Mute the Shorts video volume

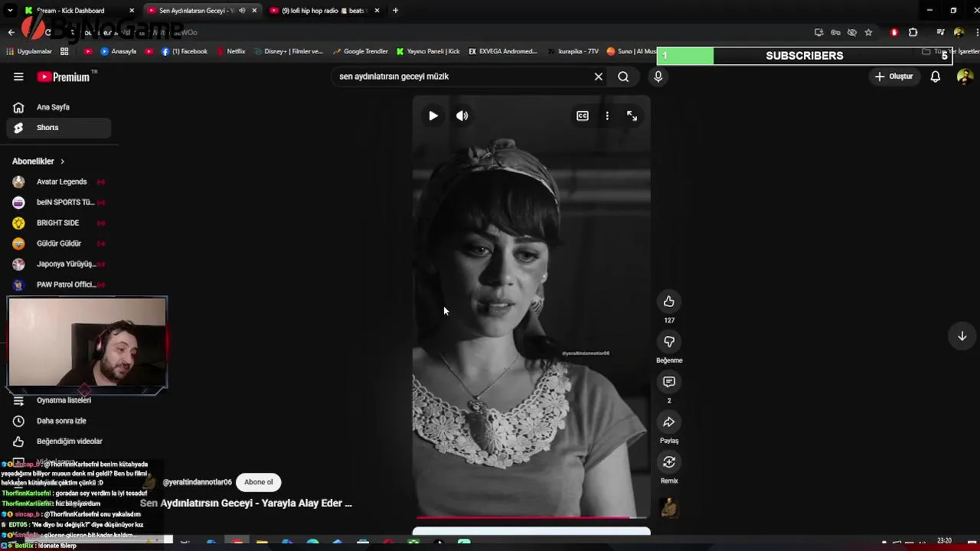tap(462, 116)
